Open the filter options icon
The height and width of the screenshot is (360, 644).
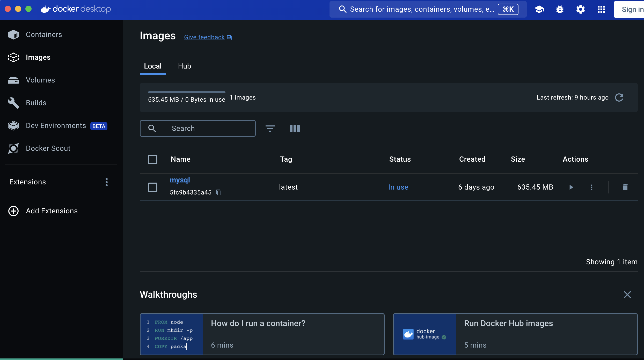point(270,128)
